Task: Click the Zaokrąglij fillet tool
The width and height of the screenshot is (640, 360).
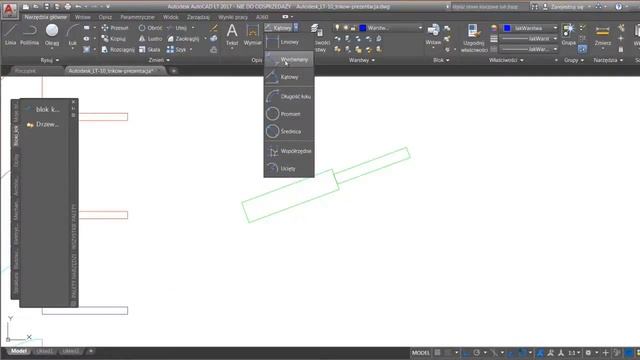Action: pos(183,39)
